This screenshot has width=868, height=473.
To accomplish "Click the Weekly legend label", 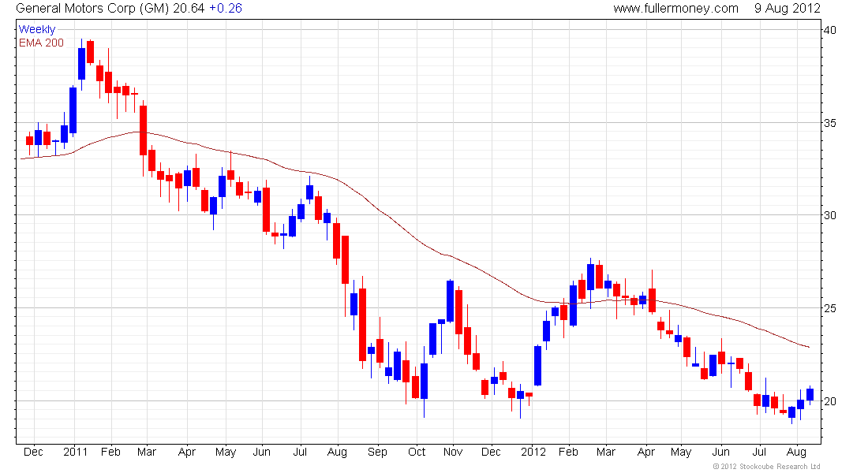I will click(37, 29).
